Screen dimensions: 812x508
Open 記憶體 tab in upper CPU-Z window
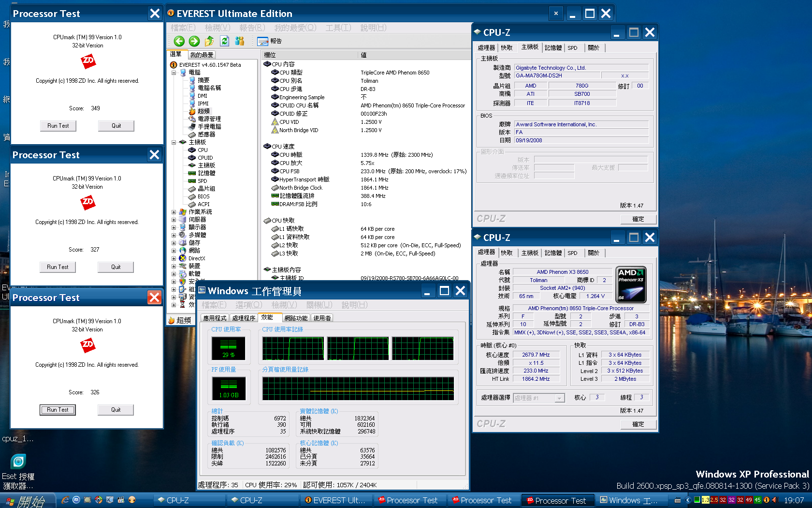point(553,48)
